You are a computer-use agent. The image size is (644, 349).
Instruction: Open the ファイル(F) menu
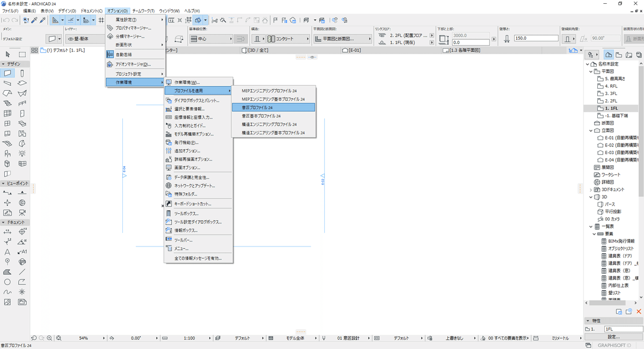pos(10,11)
